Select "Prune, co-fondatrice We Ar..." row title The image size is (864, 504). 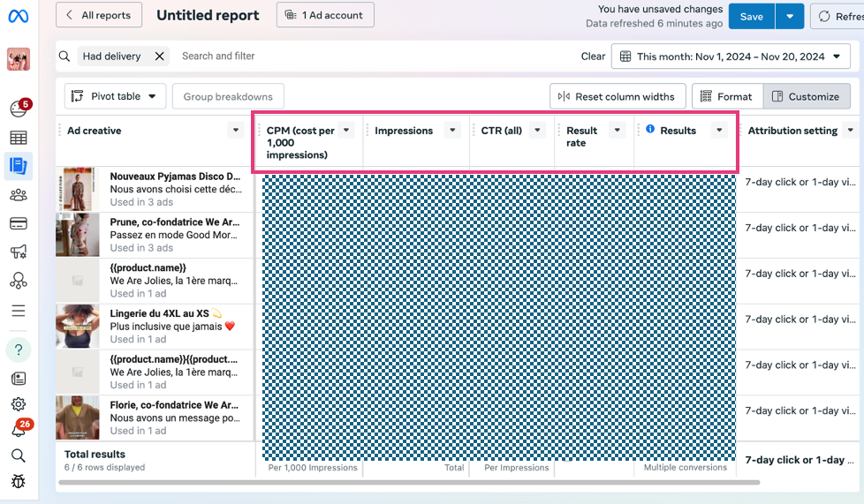point(175,222)
